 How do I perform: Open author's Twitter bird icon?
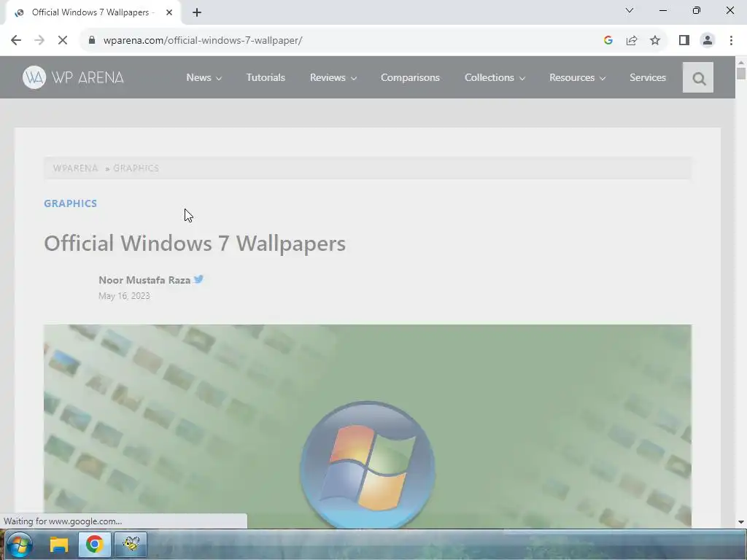198,279
